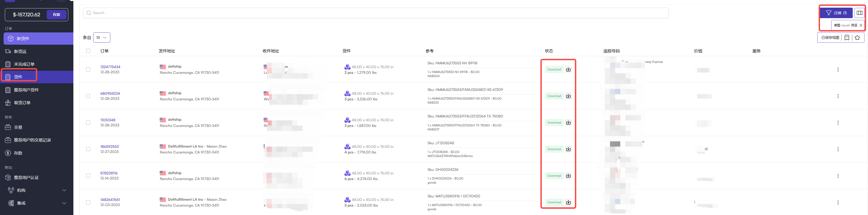Open the 条目 page-size dropdown showing 10

coord(101,38)
